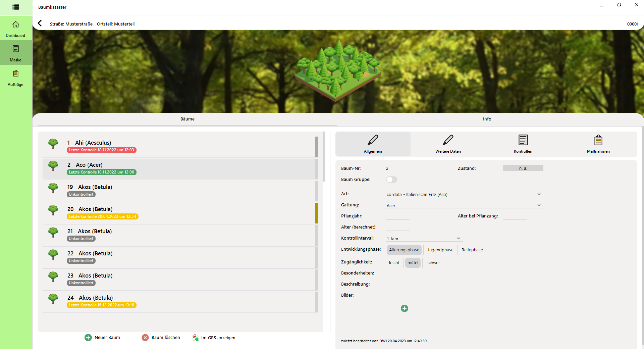644x349 pixels.
Task: Click the yellow status bar of tree 20
Action: tap(316, 213)
